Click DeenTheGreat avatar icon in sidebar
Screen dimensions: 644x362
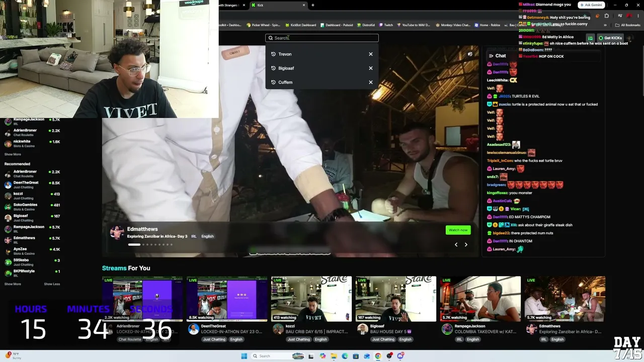pos(8,185)
